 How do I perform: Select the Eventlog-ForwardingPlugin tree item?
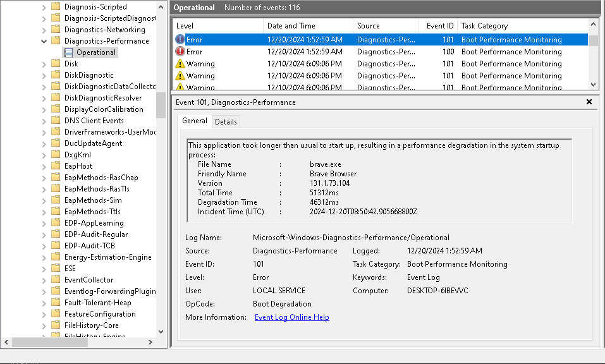pos(110,291)
